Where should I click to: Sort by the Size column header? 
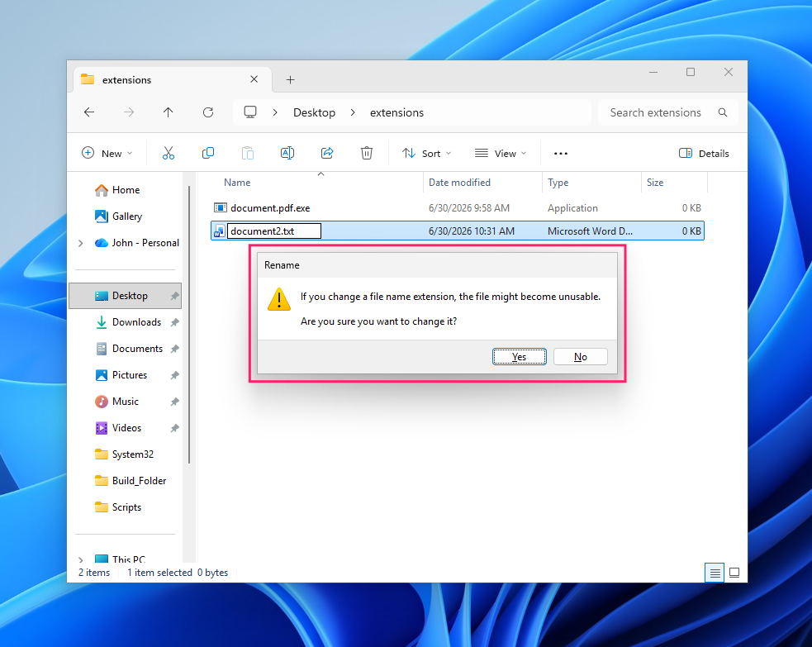(674, 183)
